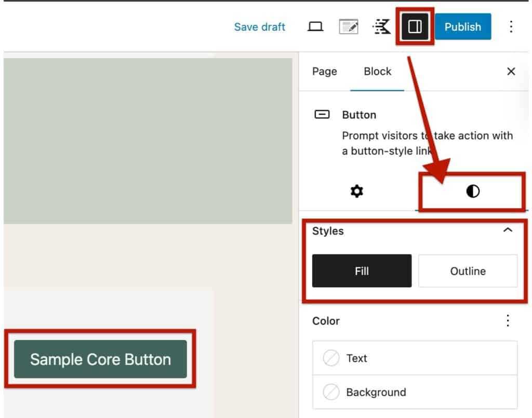Open the three-dot Options menu
Screen dimensions: 532x418
coord(511,27)
